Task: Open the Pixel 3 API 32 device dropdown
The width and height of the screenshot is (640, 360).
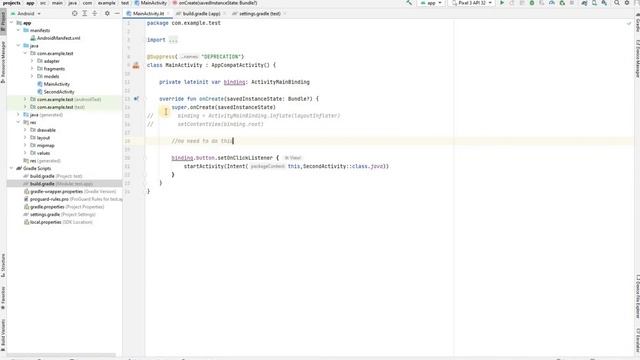Action: (471, 3)
